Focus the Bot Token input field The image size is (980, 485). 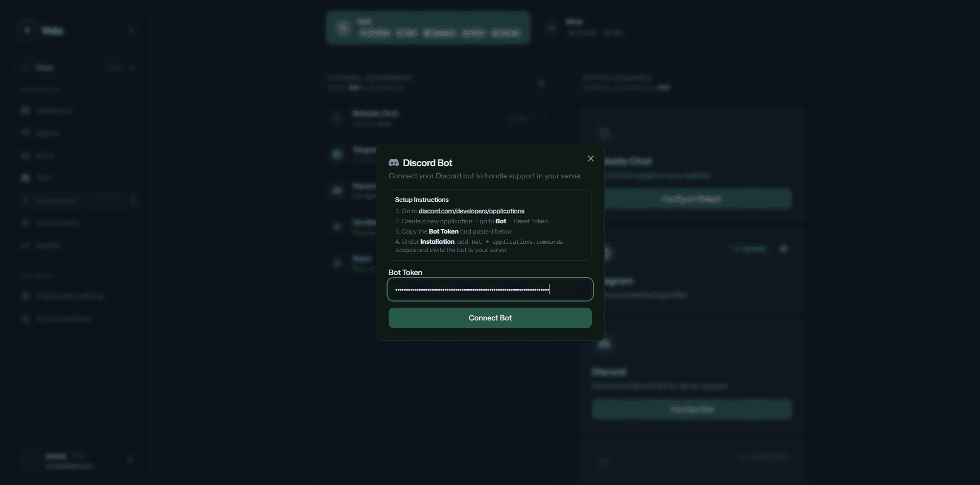tap(490, 290)
